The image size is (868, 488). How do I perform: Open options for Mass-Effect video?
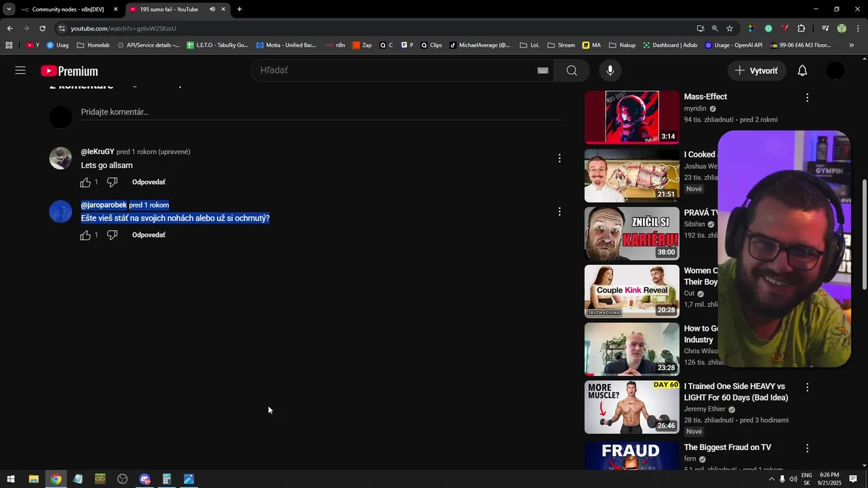pos(807,98)
